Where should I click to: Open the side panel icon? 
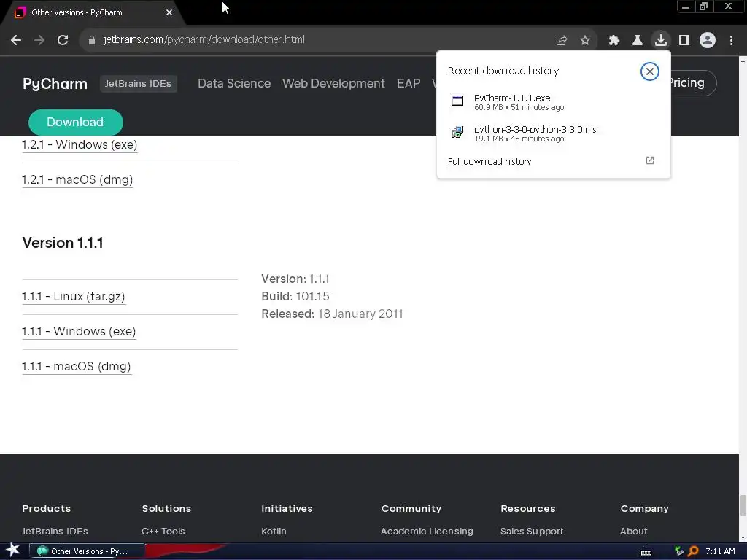pos(684,41)
